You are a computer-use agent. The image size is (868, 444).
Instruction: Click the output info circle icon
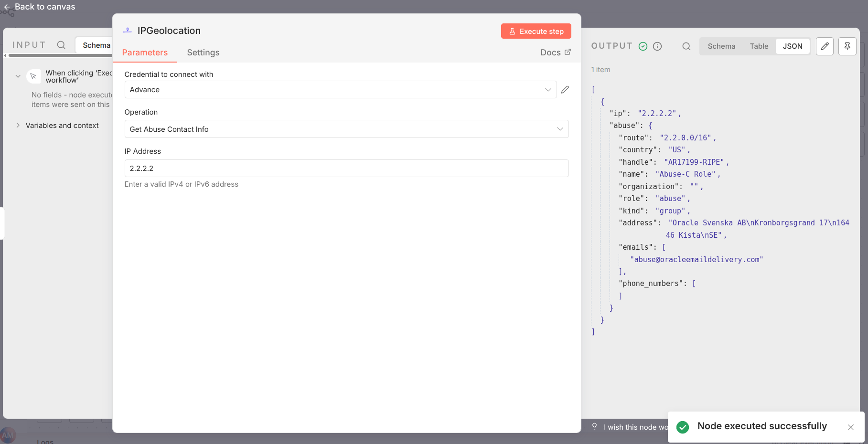click(657, 46)
